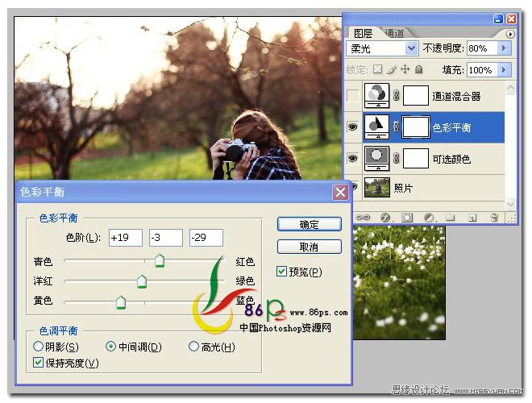Click the layers panel scroll down arrow
The image size is (532, 403).
(x=510, y=204)
